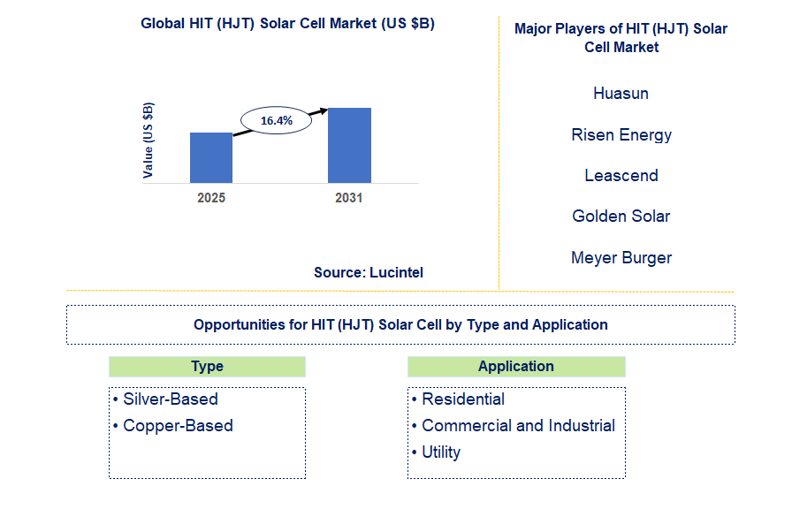The height and width of the screenshot is (532, 792).
Task: Click the 'Major Players of HIT (HJT)' heading
Action: click(621, 38)
